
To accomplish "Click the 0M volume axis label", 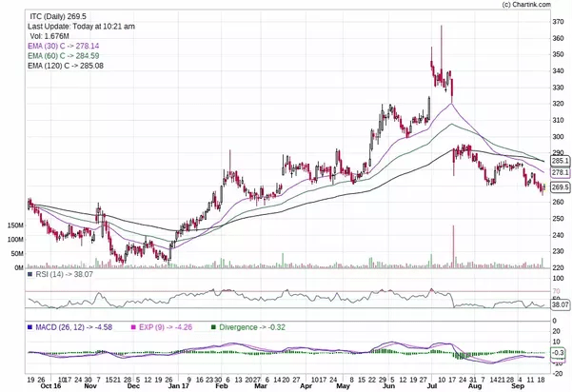I will click(19, 267).
